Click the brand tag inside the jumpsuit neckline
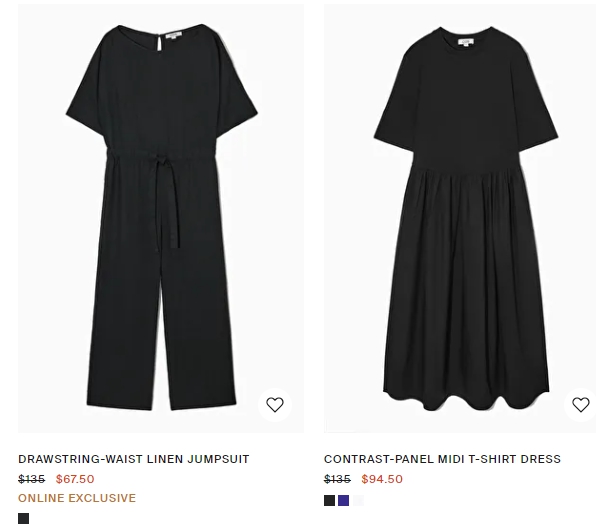The width and height of the screenshot is (596, 530). pyautogui.click(x=174, y=35)
